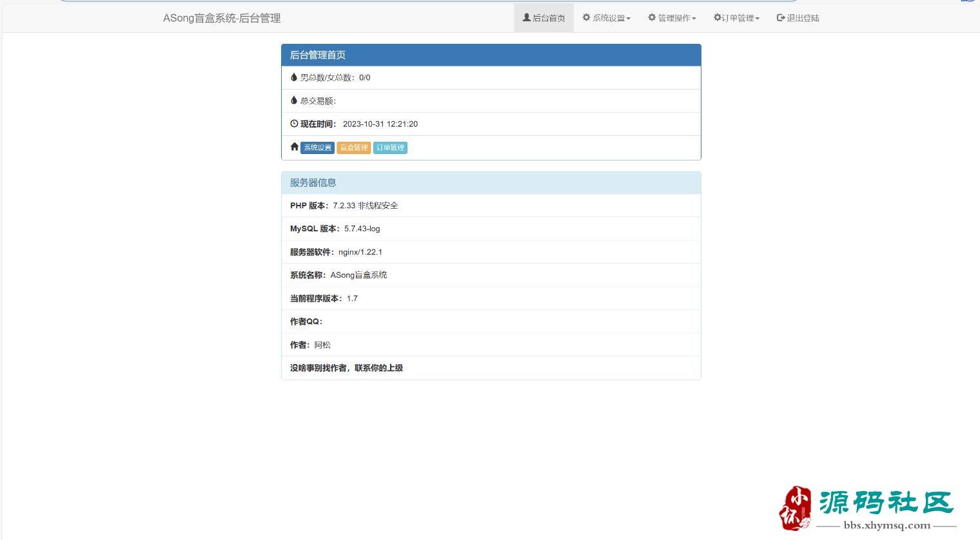This screenshot has height=540, width=980.
Task: Click the teal 订单管理 shortcut button
Action: (x=390, y=148)
